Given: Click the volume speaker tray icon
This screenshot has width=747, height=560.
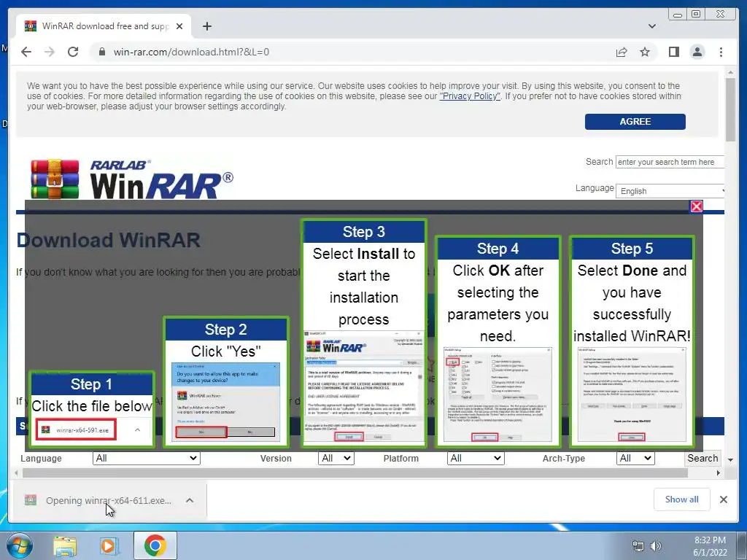Looking at the screenshot, I should (x=656, y=546).
